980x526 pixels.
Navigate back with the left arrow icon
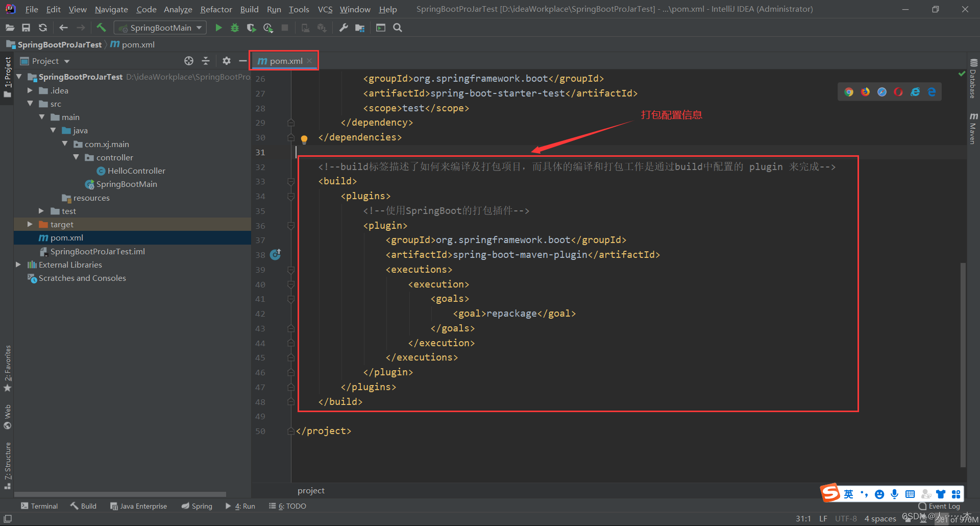(x=63, y=28)
